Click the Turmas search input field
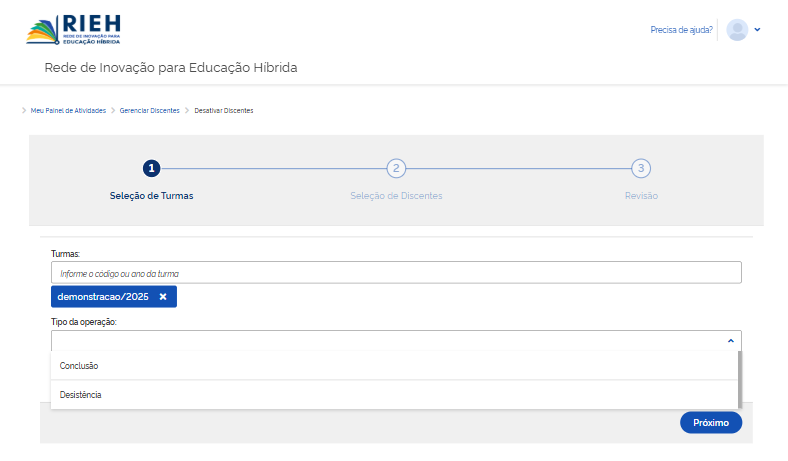Image resolution: width=788 pixels, height=461 pixels. pyautogui.click(x=396, y=273)
